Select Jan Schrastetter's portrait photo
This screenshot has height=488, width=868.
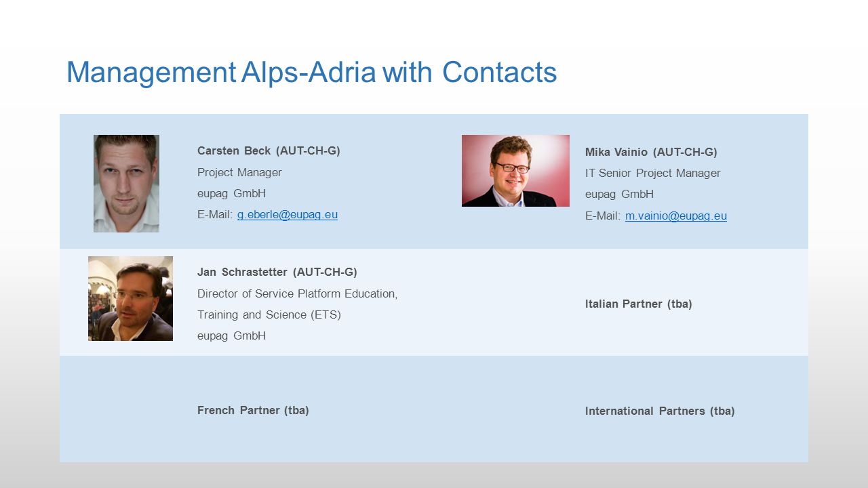(130, 298)
